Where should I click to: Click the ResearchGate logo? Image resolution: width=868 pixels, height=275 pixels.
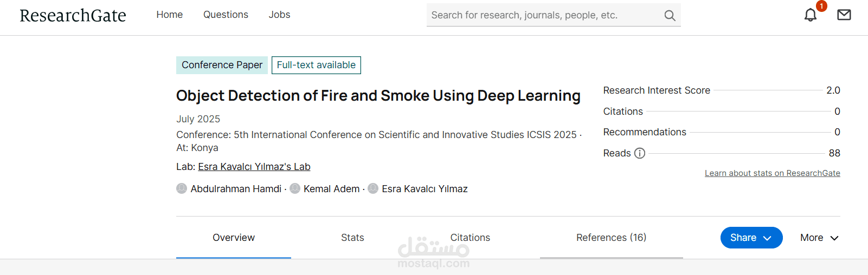(x=73, y=15)
